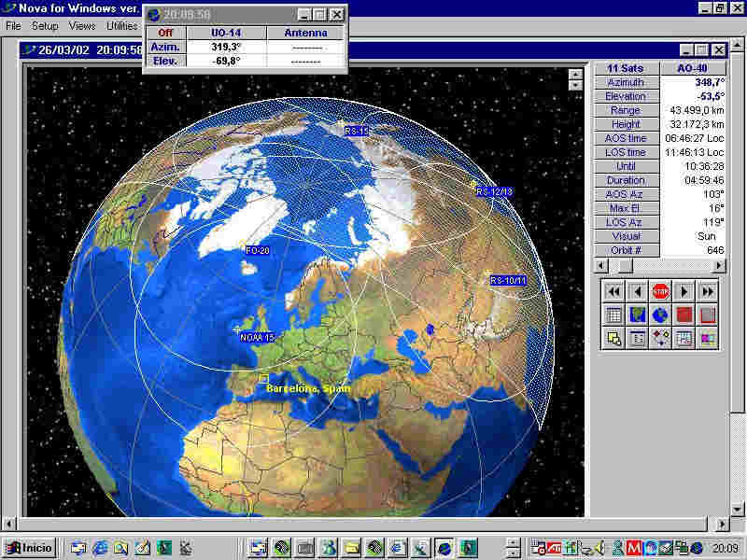Click the yellow overlapping squares icon
This screenshot has height=560, width=747.
(x=613, y=339)
